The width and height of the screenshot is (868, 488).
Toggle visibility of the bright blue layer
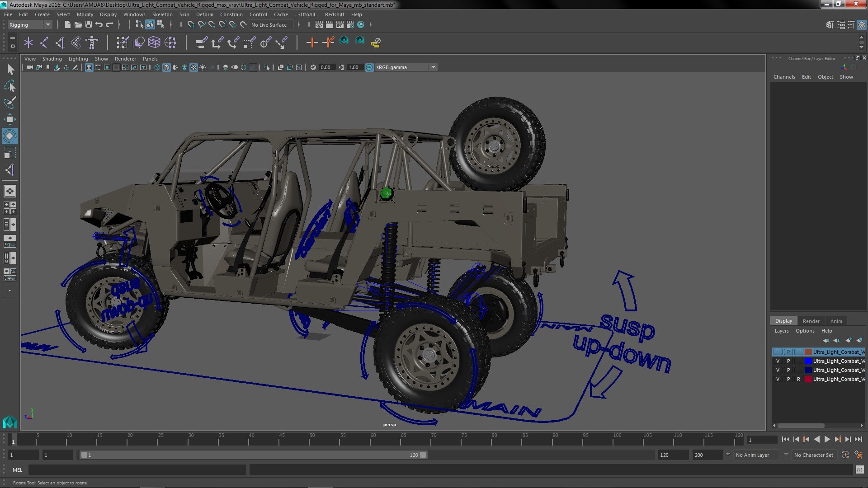point(778,361)
